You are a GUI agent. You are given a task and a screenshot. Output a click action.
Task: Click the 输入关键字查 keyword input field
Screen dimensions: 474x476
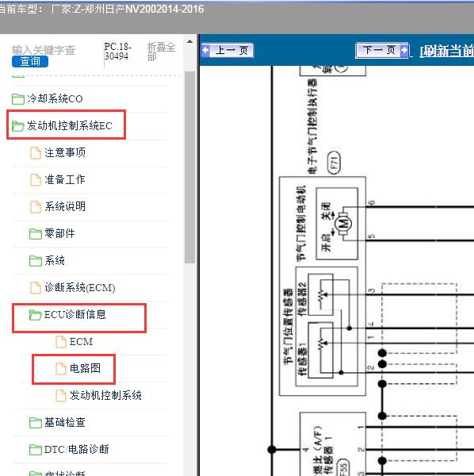tap(44, 50)
